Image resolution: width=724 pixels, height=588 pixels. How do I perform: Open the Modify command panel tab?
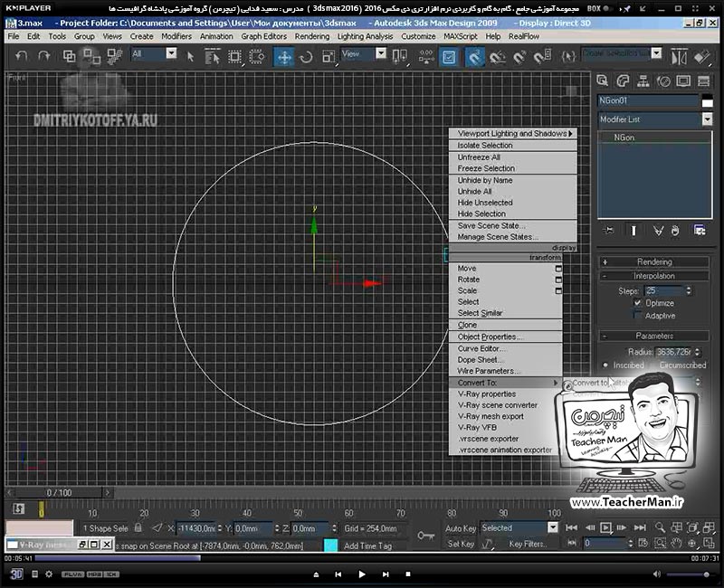[623, 81]
